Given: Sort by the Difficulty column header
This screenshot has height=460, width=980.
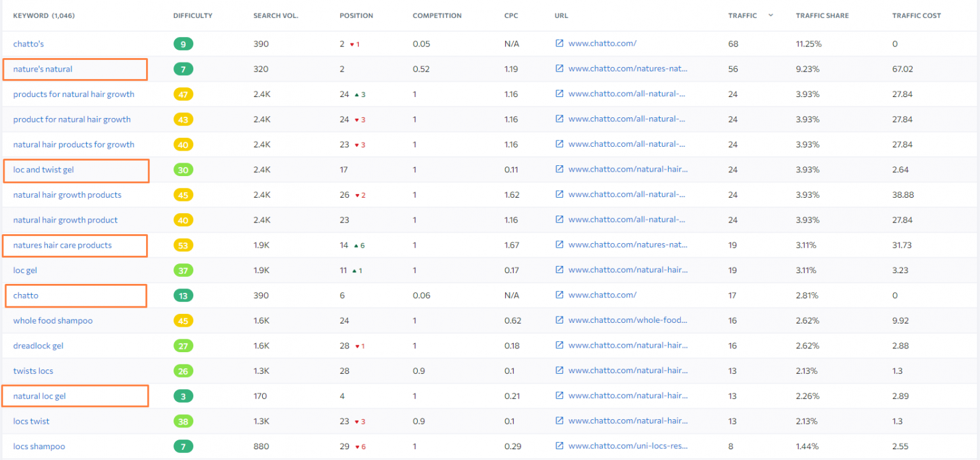Looking at the screenshot, I should (193, 16).
